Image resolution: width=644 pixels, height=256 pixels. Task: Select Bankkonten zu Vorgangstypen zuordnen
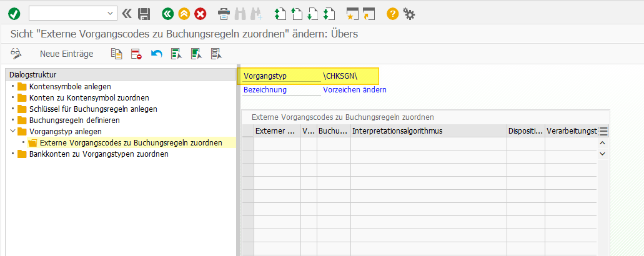pyautogui.click(x=98, y=154)
